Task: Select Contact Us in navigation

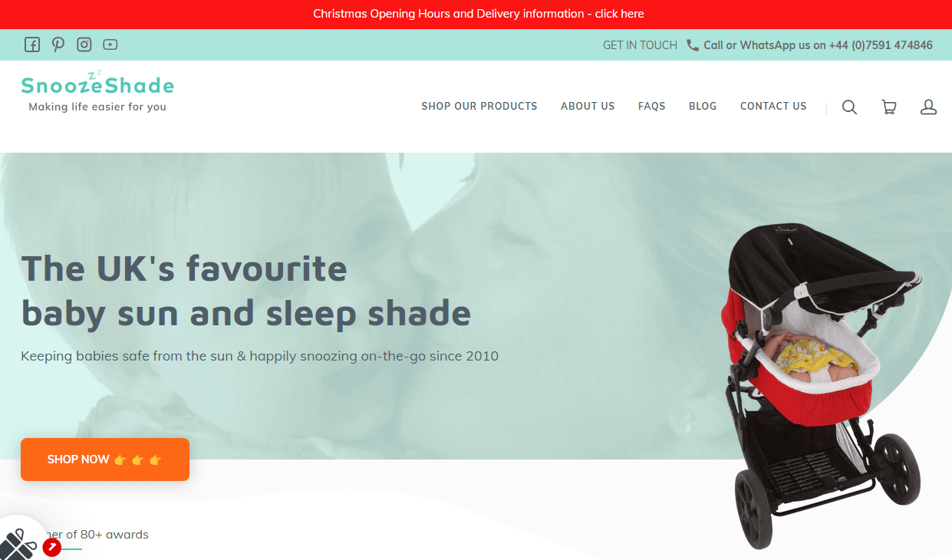Action: click(x=773, y=107)
